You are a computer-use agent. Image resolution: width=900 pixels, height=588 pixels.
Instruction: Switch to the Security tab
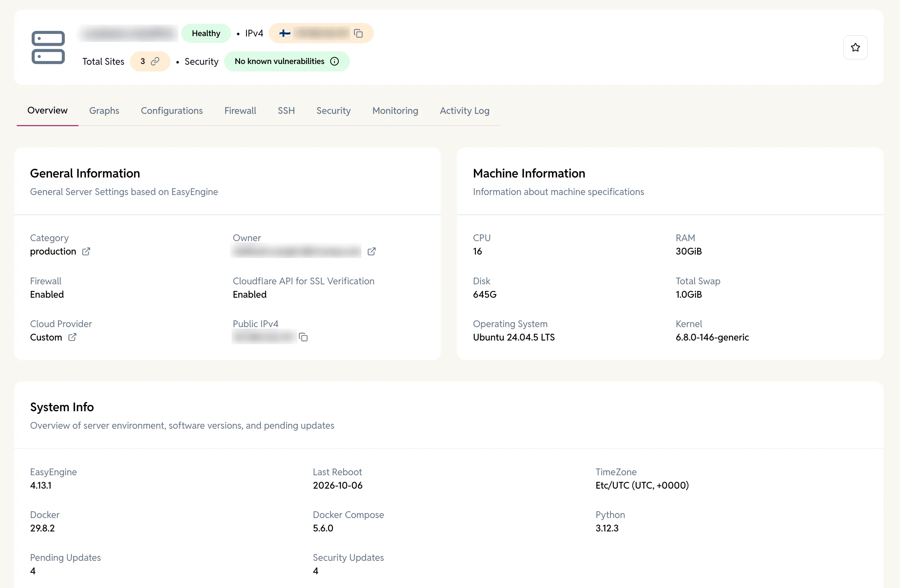333,111
